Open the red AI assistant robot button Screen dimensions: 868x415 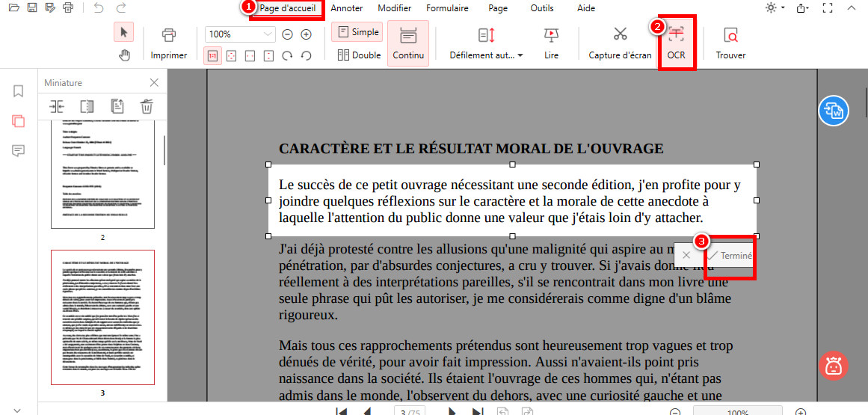tap(834, 366)
